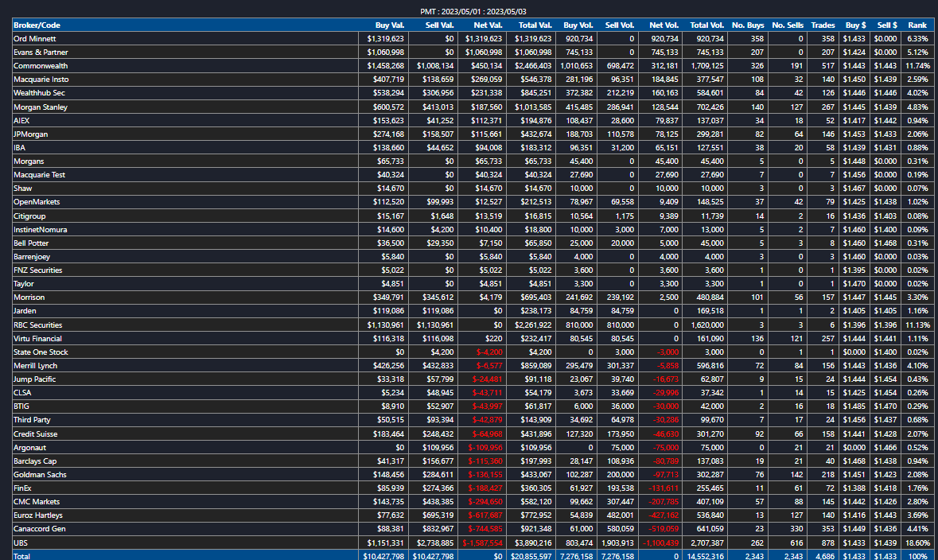Select the Ord Minnett broker row

[x=473, y=38]
